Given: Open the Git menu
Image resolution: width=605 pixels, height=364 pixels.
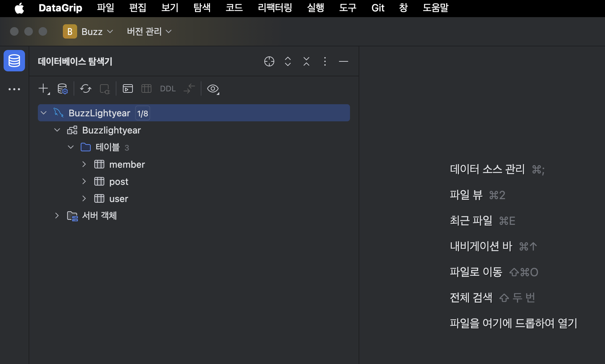Looking at the screenshot, I should pyautogui.click(x=378, y=8).
